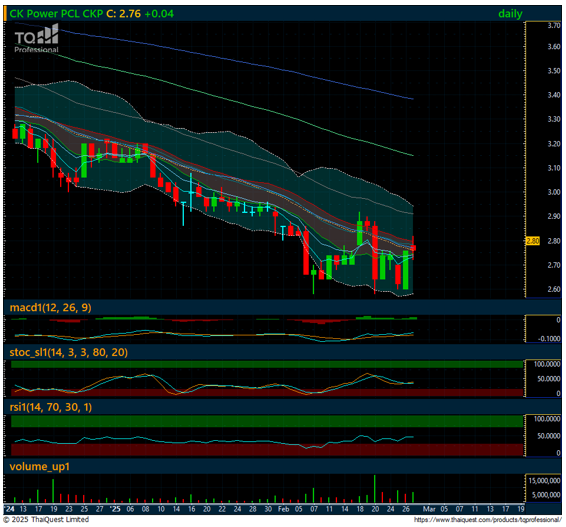This screenshot has width=566, height=527.
Task: Click the 3.40 price axis label
Action: [x=554, y=95]
